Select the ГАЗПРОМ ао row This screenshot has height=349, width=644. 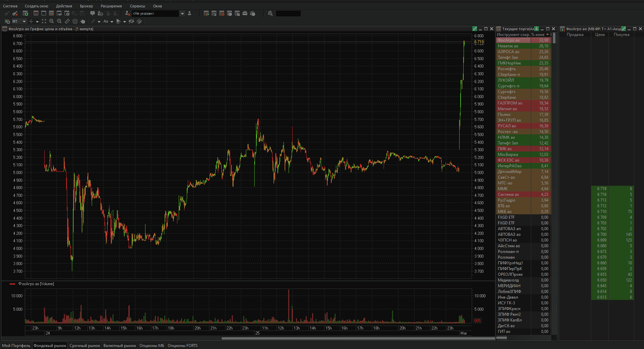(x=523, y=103)
